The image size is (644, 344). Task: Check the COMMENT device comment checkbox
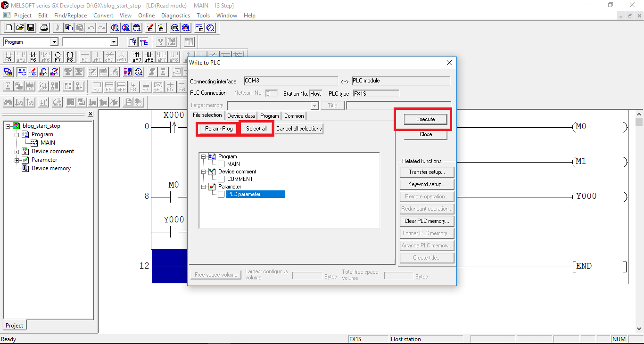pyautogui.click(x=221, y=179)
